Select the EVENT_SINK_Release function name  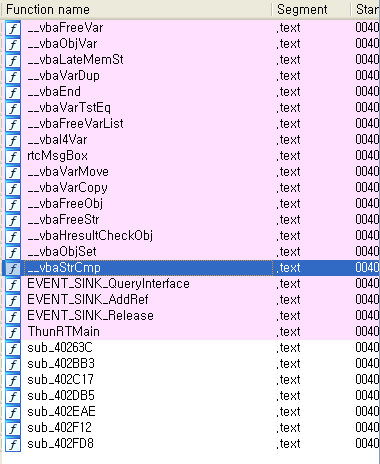pyautogui.click(x=90, y=316)
